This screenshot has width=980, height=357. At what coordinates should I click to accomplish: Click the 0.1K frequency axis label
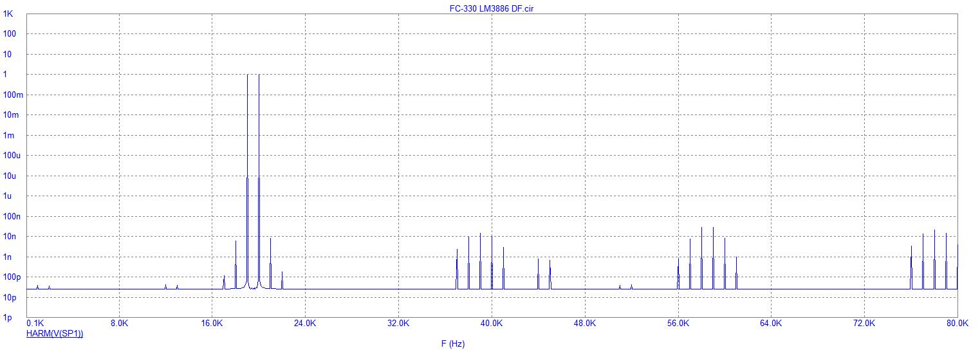coord(35,324)
